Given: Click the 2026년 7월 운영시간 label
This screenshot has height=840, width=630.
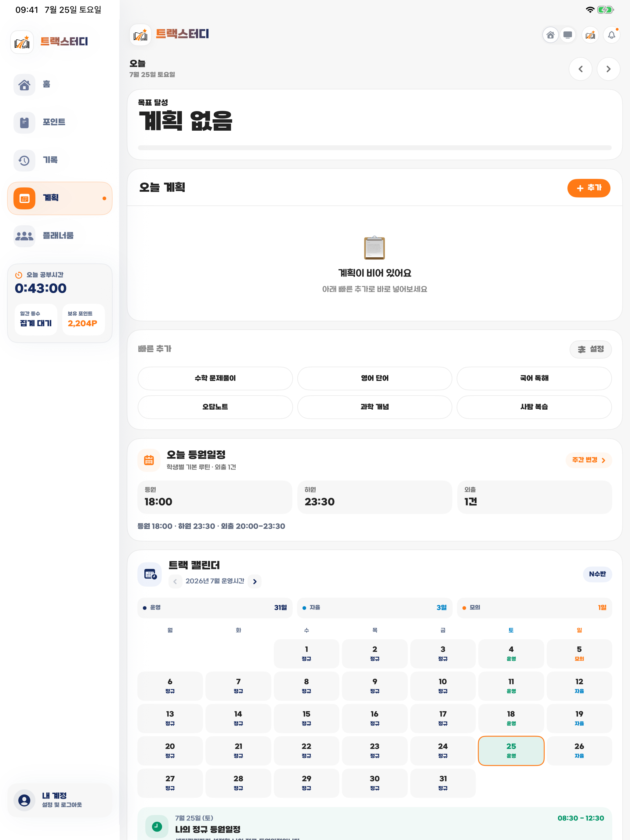Looking at the screenshot, I should 215,581.
